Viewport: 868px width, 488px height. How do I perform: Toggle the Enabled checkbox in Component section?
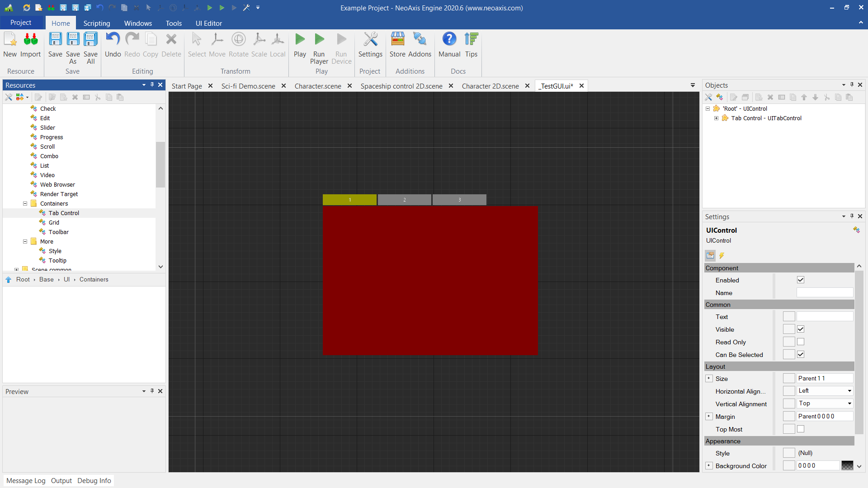click(x=801, y=280)
